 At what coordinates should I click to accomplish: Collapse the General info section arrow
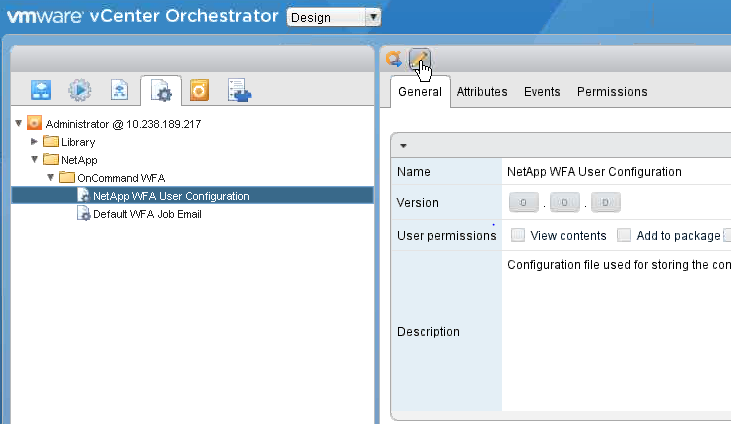pyautogui.click(x=403, y=146)
